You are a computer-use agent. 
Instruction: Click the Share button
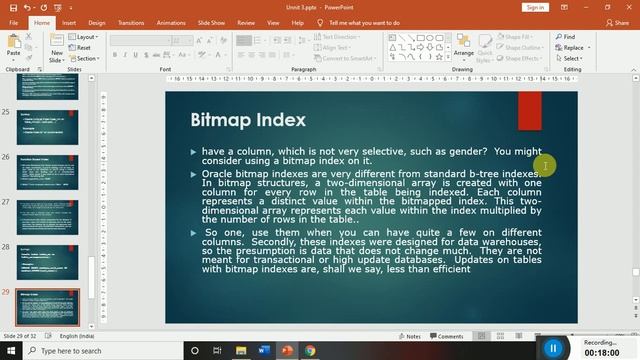[x=617, y=23]
